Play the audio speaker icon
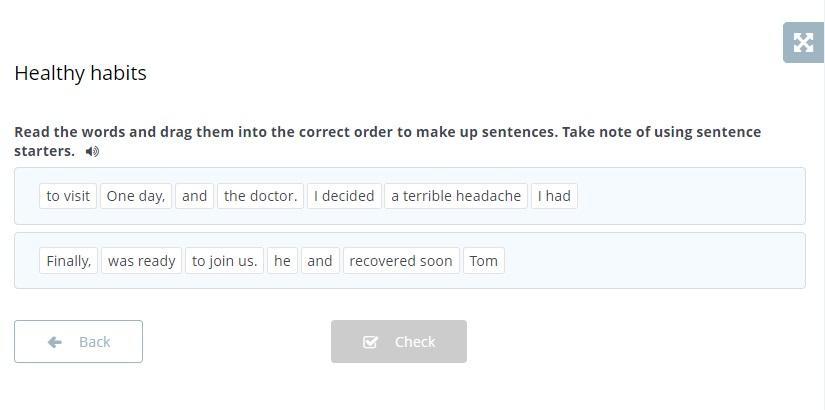The image size is (825, 410). pyautogui.click(x=92, y=152)
